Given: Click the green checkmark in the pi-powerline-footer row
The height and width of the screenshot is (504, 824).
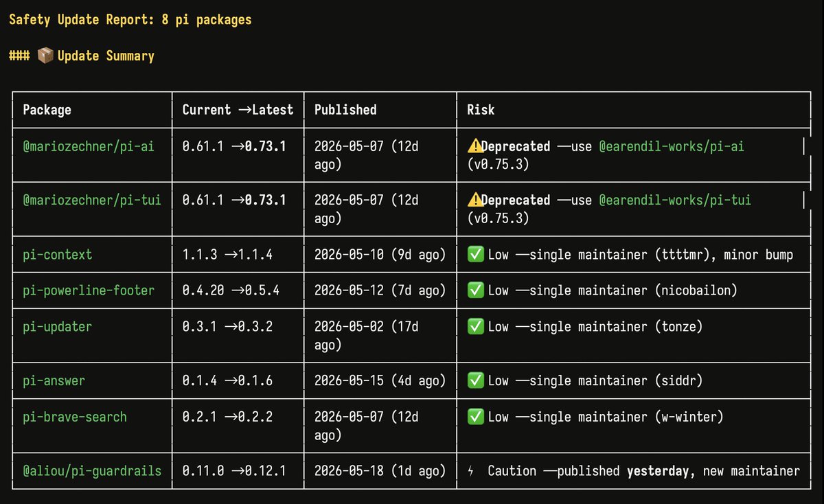Looking at the screenshot, I should 475,290.
